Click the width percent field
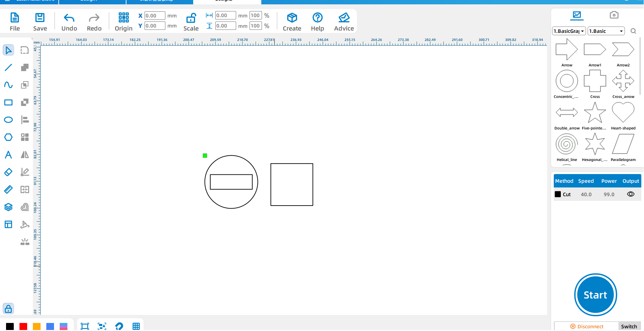The width and height of the screenshot is (644, 331). click(256, 15)
